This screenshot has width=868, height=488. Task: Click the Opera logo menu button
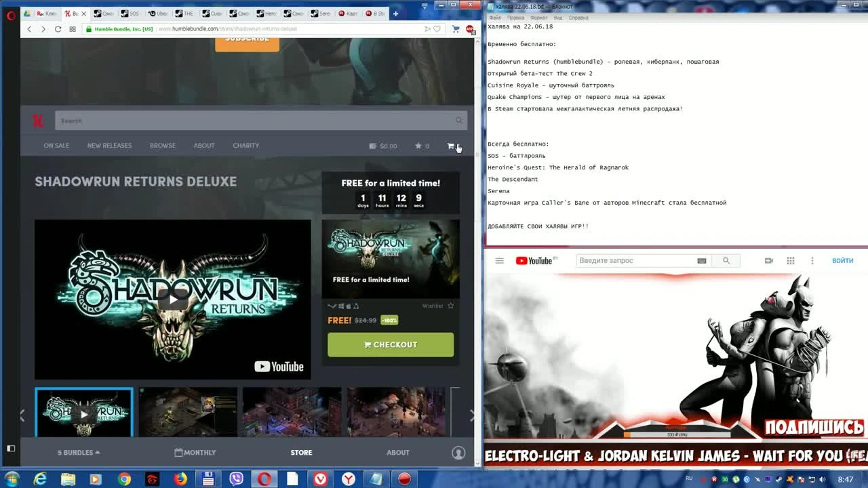click(10, 16)
